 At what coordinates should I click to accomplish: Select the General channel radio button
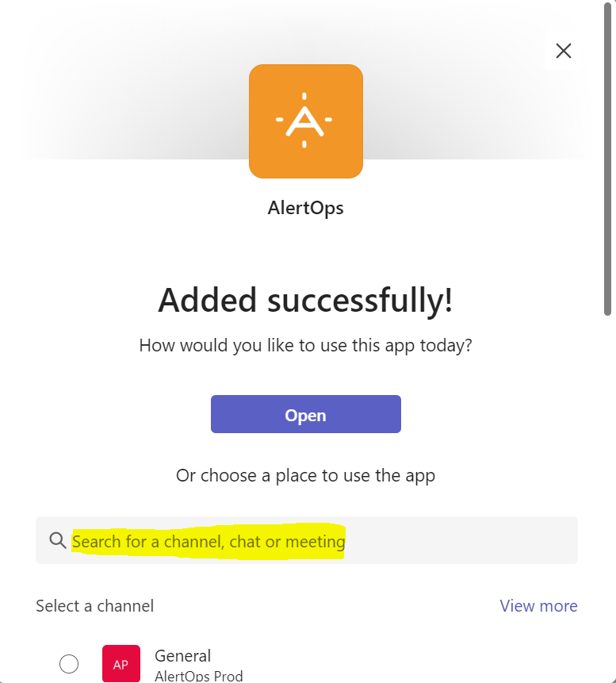(x=69, y=664)
